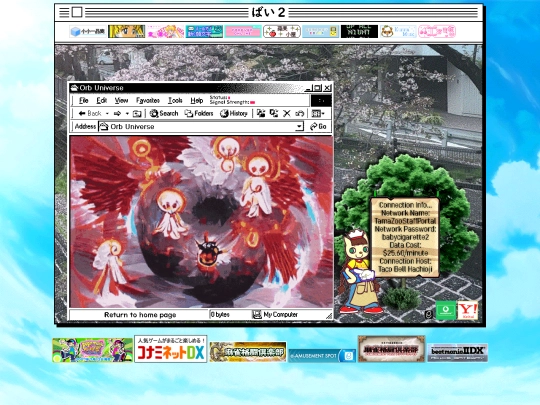
Task: Open the Help menu
Action: [x=197, y=100]
